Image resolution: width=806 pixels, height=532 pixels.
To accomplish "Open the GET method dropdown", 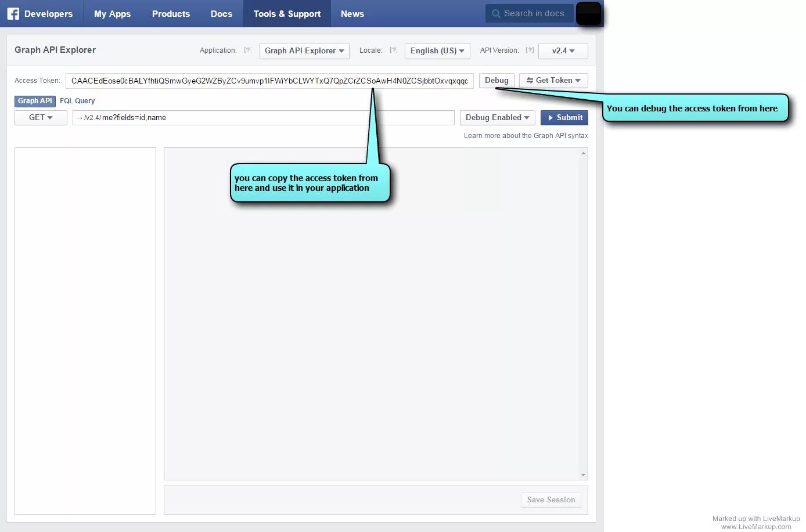I will [x=41, y=117].
